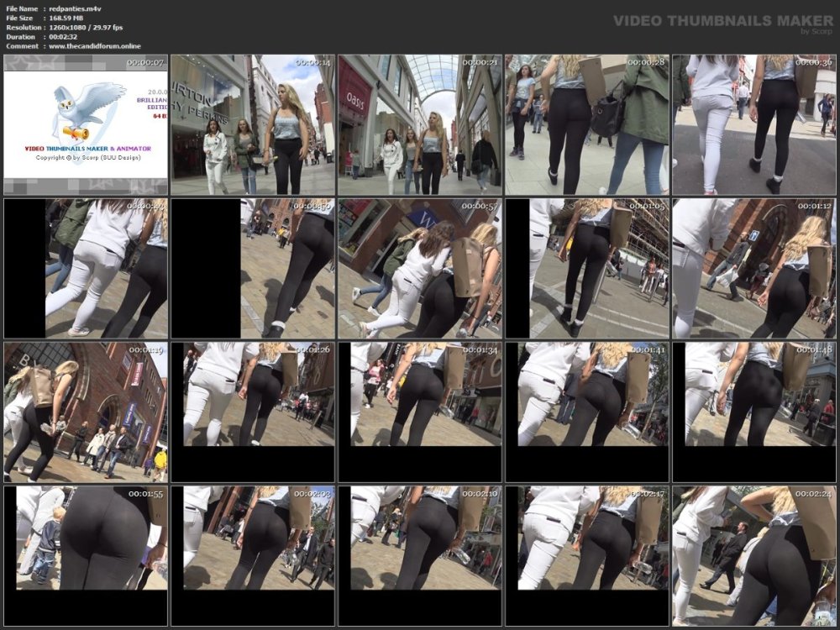Select the thumbnail marked 00:01:34
The image size is (840, 630).
(x=420, y=412)
